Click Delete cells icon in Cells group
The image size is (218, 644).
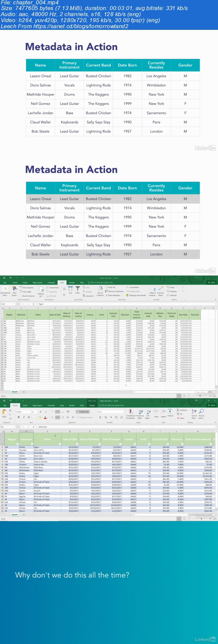tap(163, 413)
